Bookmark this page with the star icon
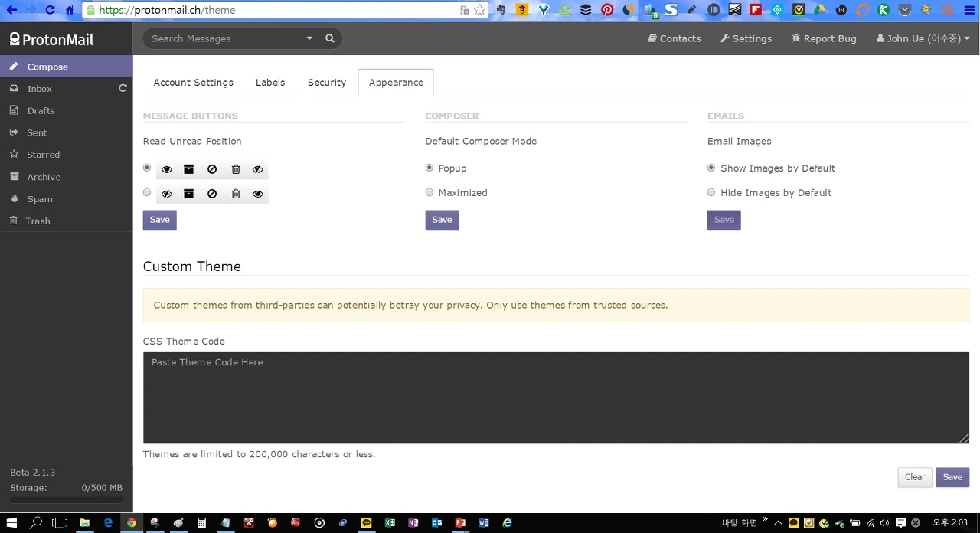Image resolution: width=980 pixels, height=533 pixels. click(x=480, y=10)
